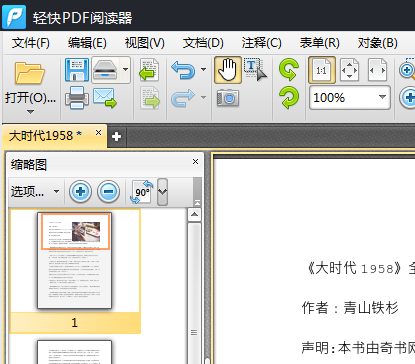This screenshot has height=364, width=415.
Task: Toggle actual size 1:1 view
Action: (x=322, y=70)
